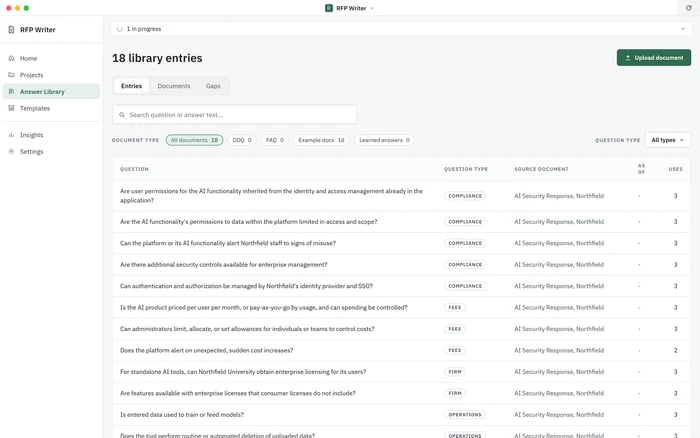The image size is (700, 438).
Task: Click COMPLIANCE tag on the SSO question row
Action: 465,286
